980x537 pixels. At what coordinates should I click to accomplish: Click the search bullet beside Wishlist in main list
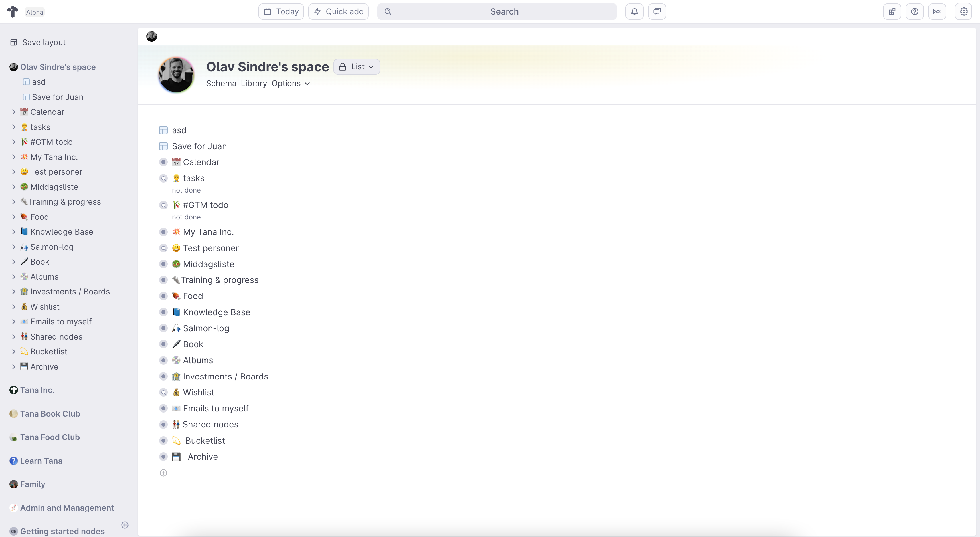tap(163, 392)
